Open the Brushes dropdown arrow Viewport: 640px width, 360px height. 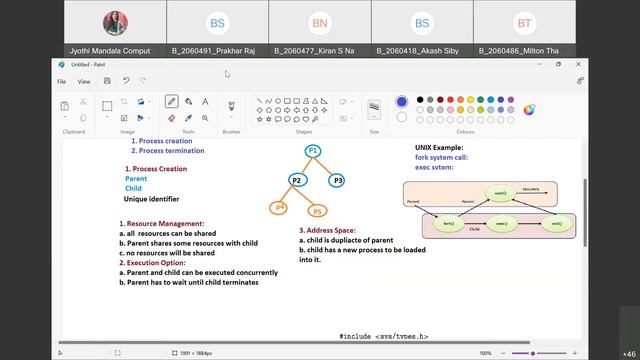coord(231,118)
